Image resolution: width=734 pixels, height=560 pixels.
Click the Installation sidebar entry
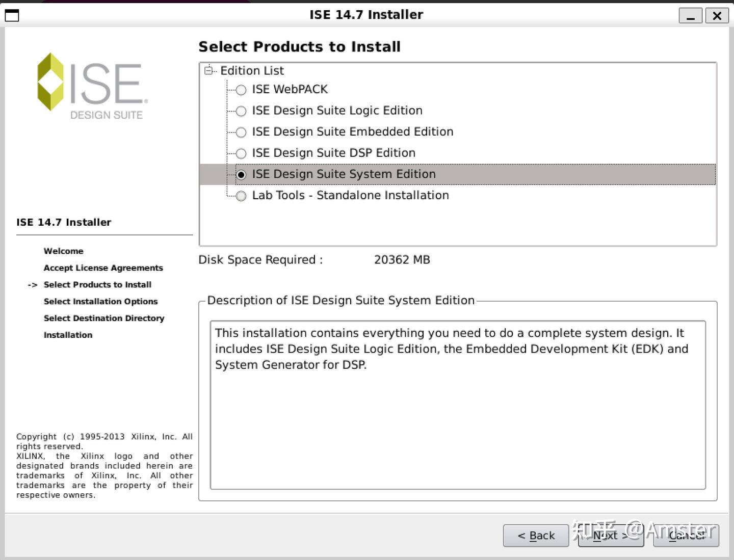tap(68, 335)
